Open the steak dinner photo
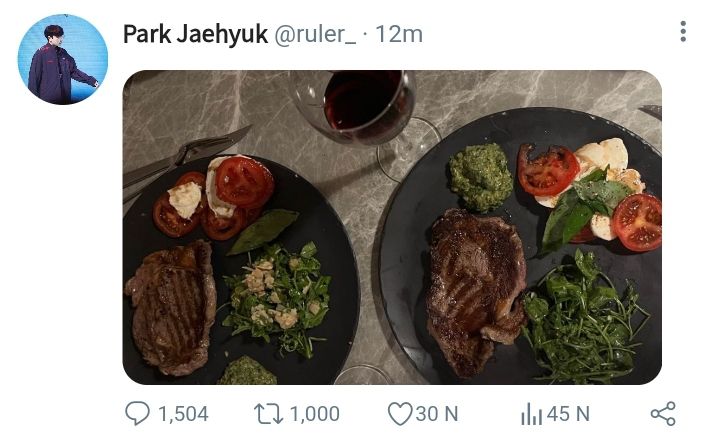Viewport: 720px width, 435px height. pos(392,227)
